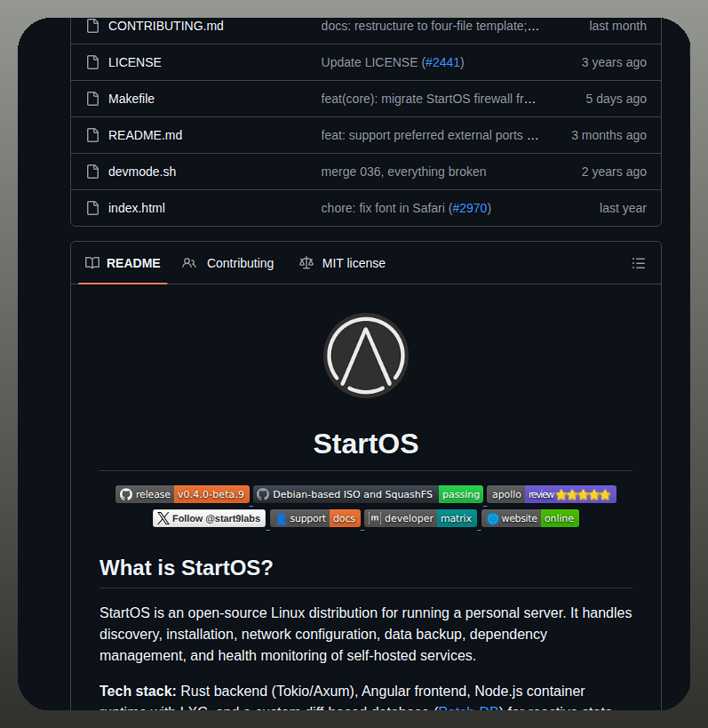Open the README outline list icon

pos(639,263)
